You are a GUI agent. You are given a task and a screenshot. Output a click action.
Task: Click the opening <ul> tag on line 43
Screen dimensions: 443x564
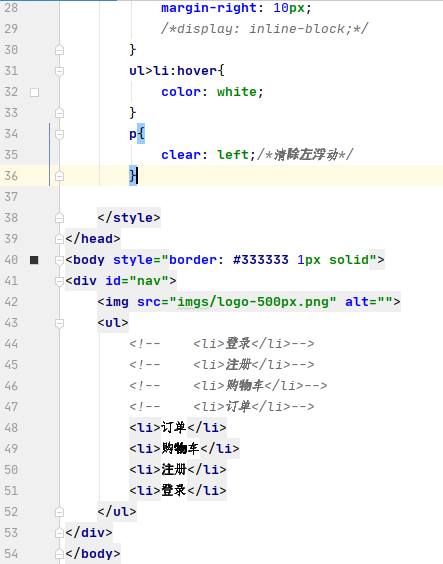pos(113,323)
